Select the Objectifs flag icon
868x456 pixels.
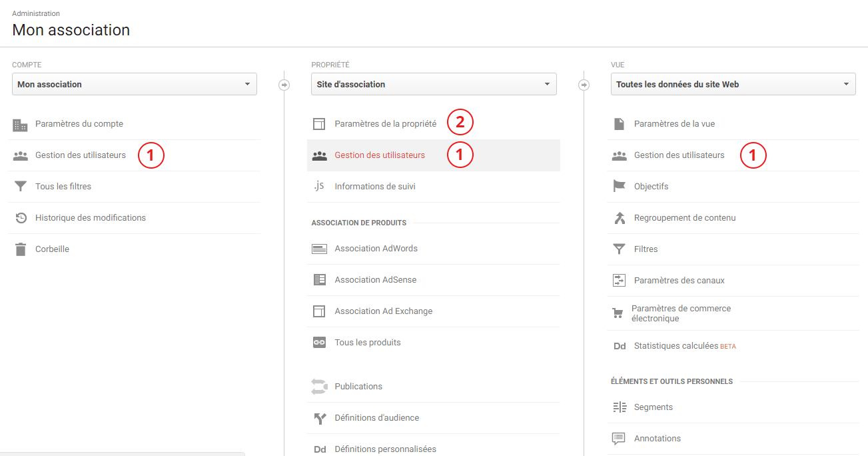click(619, 186)
